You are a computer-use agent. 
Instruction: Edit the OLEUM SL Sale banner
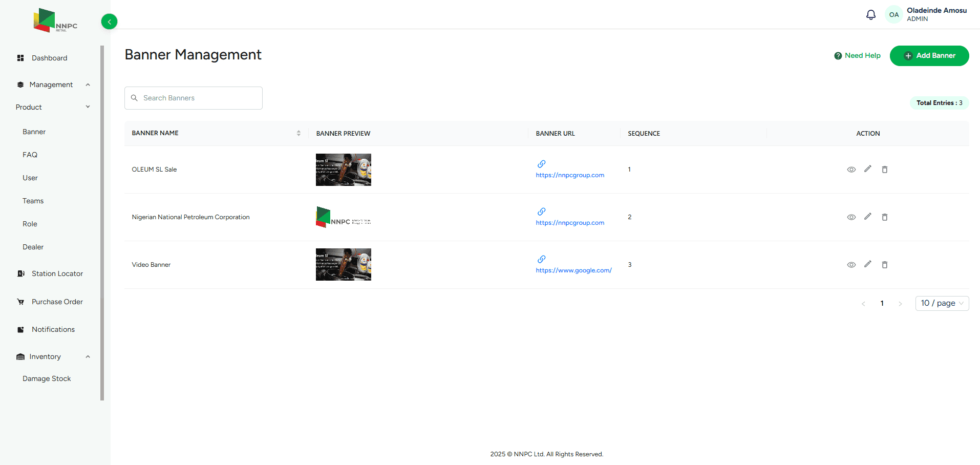point(867,169)
